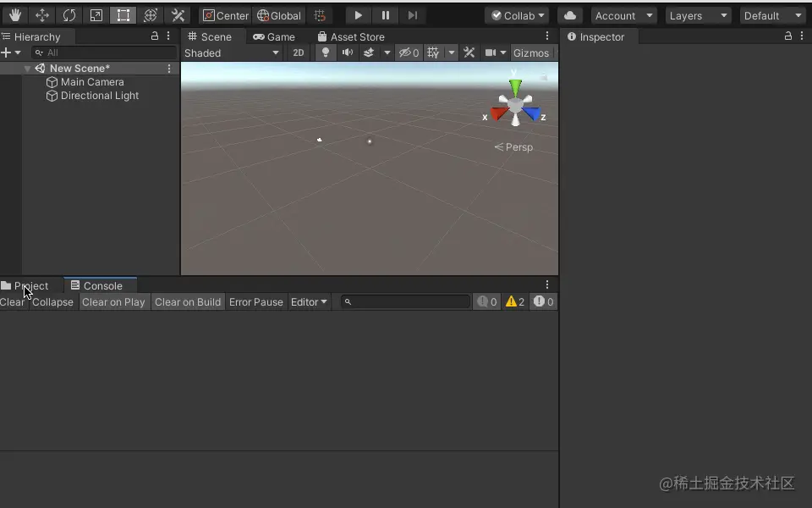
Task: Toggle Error Pause option
Action: coord(255,302)
